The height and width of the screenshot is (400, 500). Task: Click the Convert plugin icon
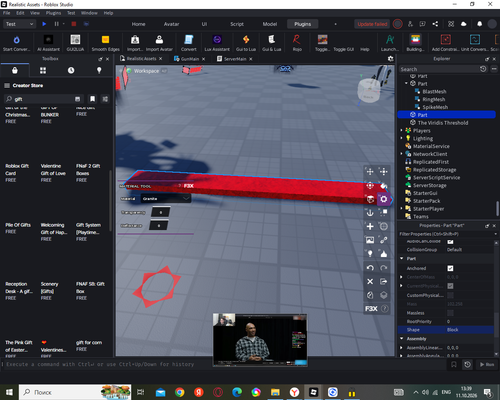189,40
